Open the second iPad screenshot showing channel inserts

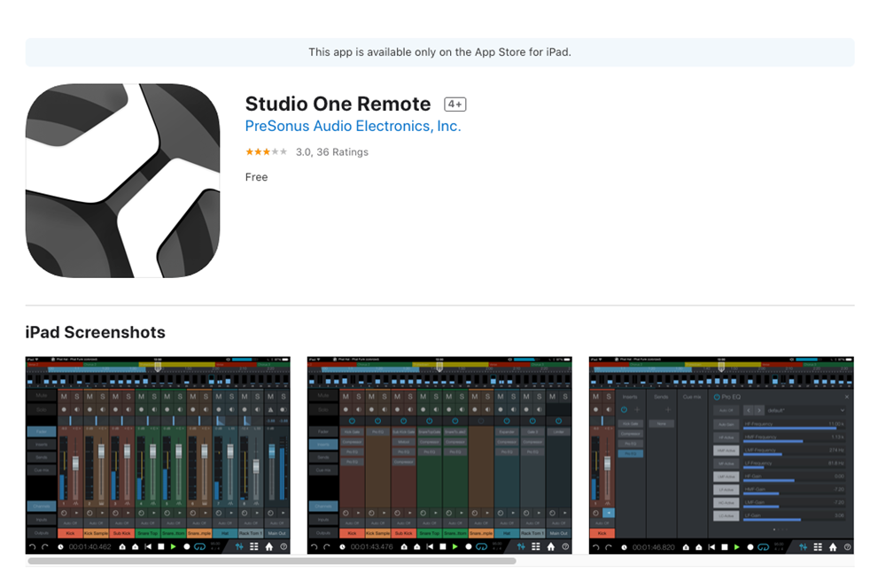(x=439, y=455)
